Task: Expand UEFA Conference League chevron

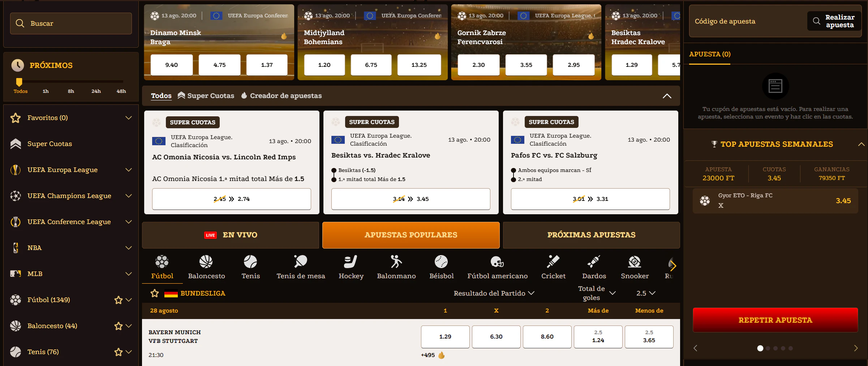Action: tap(128, 222)
